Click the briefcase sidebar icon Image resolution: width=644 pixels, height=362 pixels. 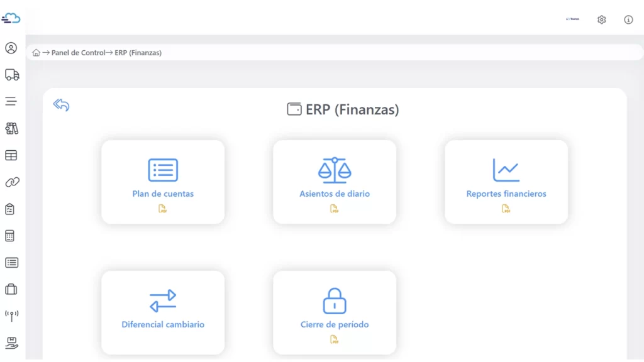click(x=11, y=289)
